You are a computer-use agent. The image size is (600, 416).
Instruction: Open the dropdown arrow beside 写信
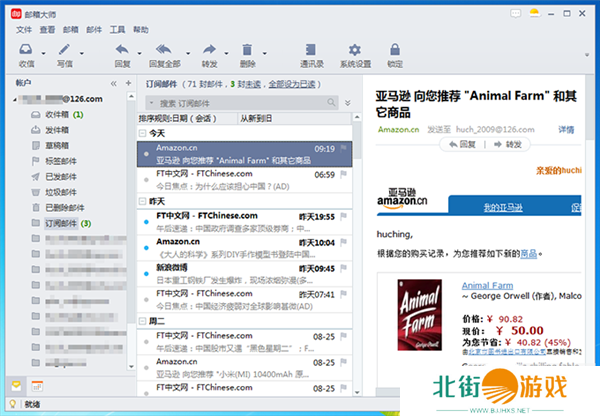pyautogui.click(x=81, y=52)
